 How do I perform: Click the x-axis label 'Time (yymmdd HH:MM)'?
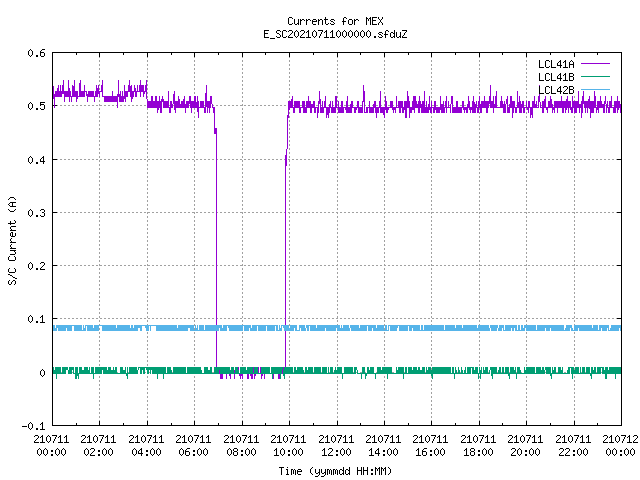click(335, 471)
